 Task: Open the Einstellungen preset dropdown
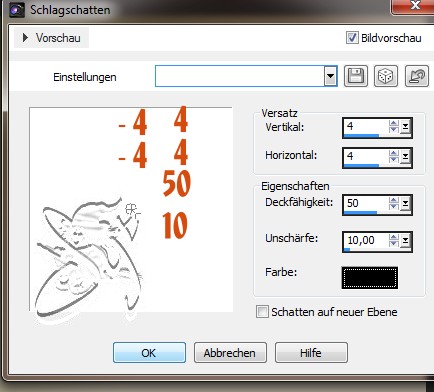pos(330,76)
